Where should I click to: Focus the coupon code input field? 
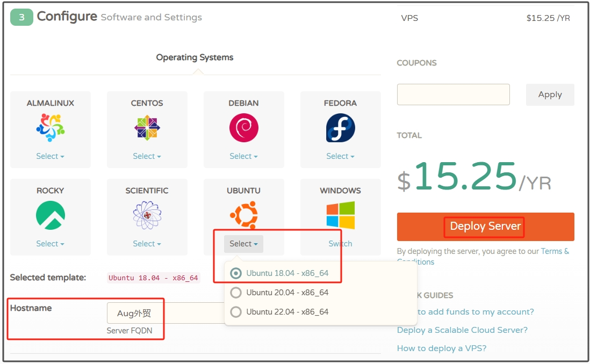tap(454, 94)
